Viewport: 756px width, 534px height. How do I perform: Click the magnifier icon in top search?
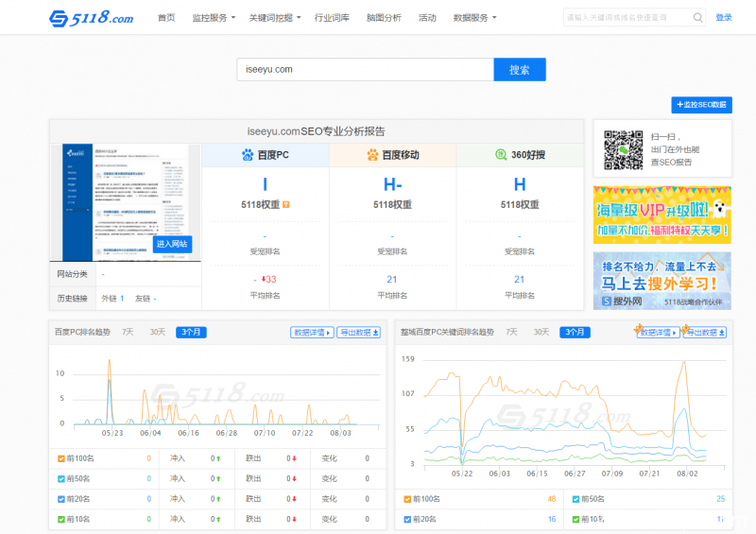click(697, 18)
